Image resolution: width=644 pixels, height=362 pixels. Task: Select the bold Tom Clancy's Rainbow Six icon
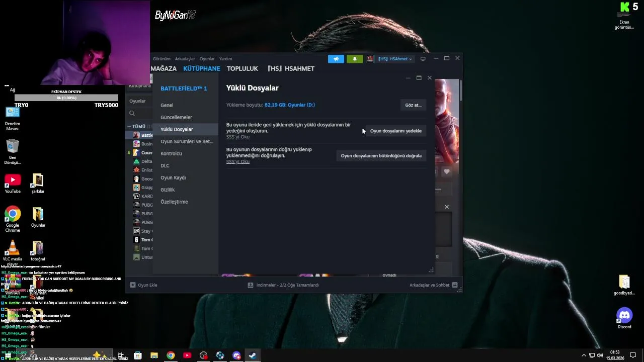pyautogui.click(x=136, y=240)
